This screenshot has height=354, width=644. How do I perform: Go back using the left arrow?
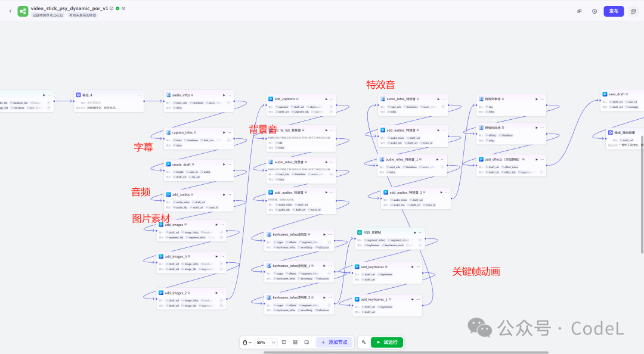point(10,11)
